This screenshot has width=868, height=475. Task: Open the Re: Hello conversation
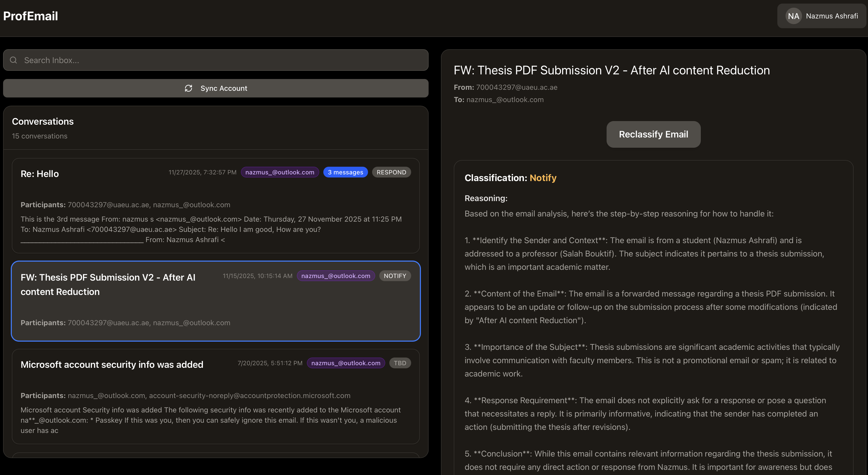click(x=40, y=174)
